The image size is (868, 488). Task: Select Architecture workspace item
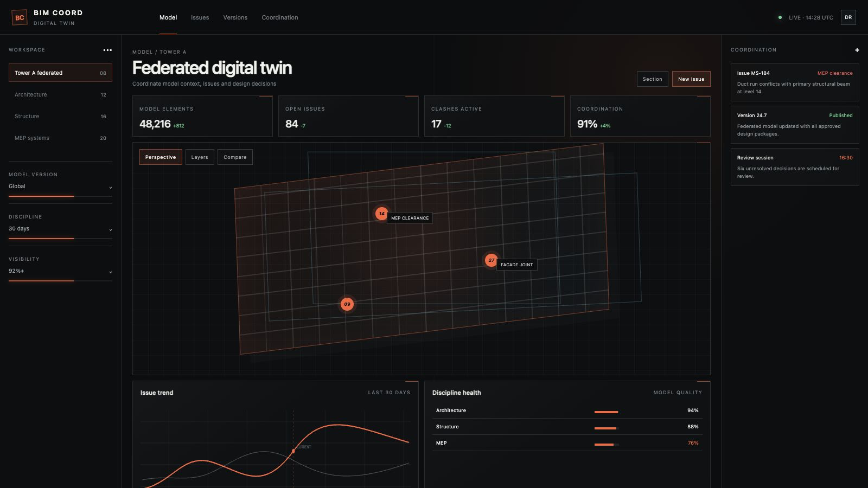(x=60, y=94)
